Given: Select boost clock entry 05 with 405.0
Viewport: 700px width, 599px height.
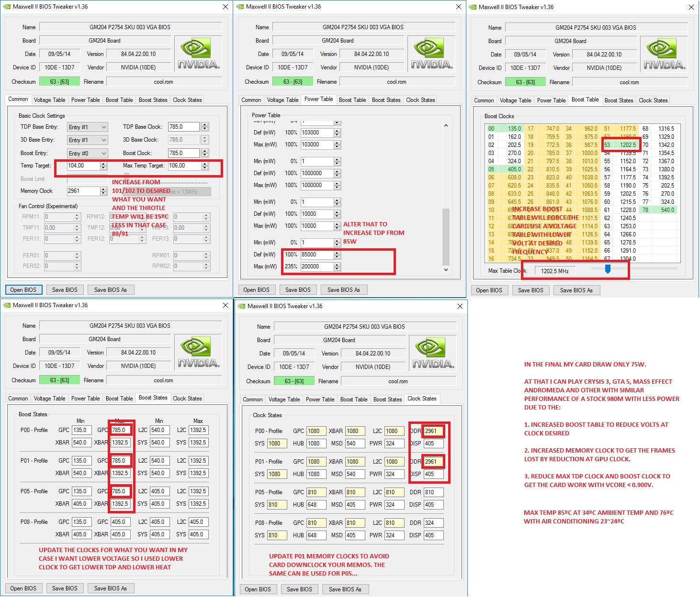Looking at the screenshot, I should 505,169.
